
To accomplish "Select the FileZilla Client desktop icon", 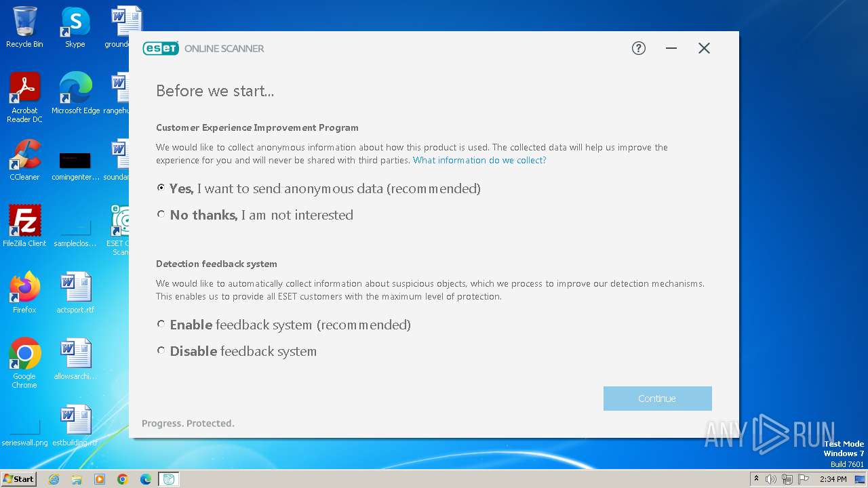I will tap(24, 226).
